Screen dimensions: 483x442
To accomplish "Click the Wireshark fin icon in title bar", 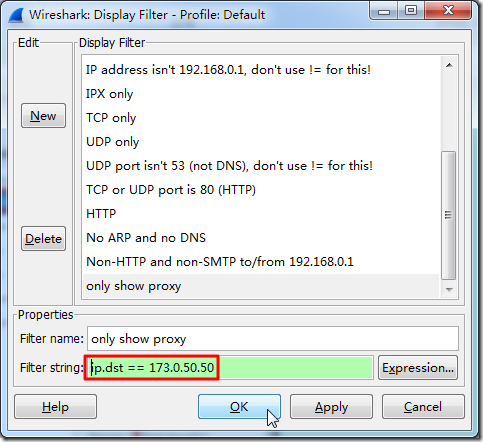I will (16, 15).
